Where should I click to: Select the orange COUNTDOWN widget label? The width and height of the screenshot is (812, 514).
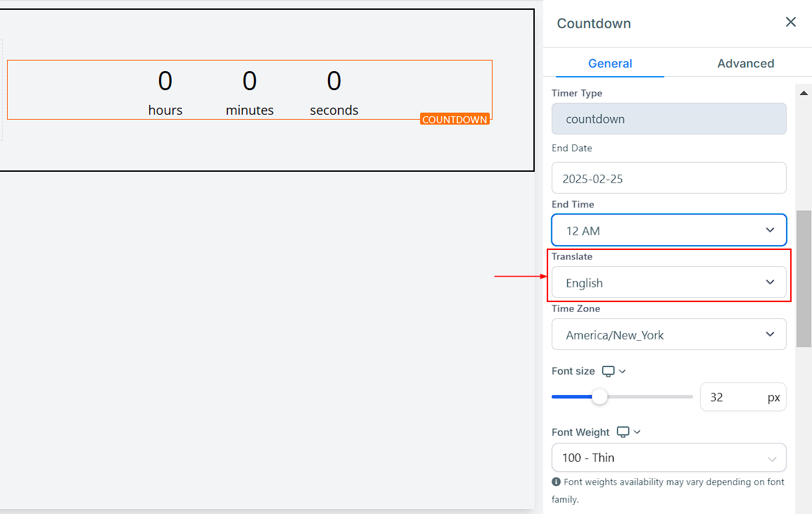click(455, 120)
